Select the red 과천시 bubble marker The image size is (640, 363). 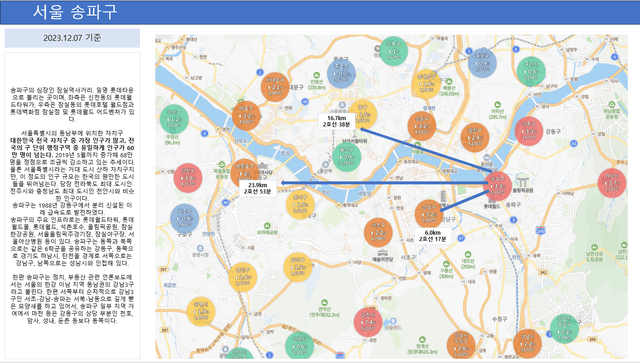pos(368,322)
